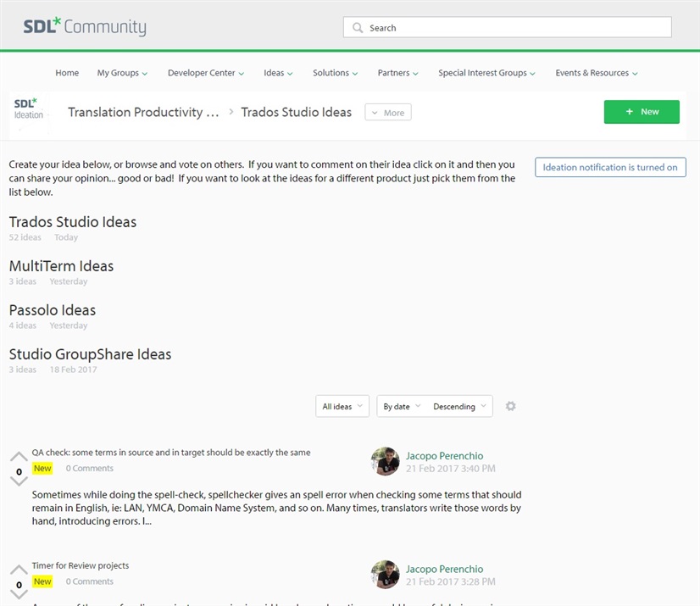Click the SDL Community logo
The width and height of the screenshot is (700, 606).
[x=85, y=26]
